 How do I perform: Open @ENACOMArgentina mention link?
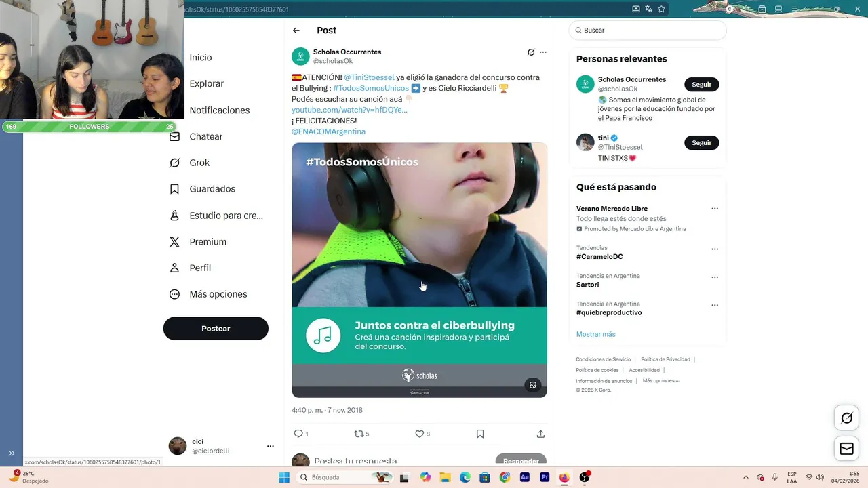point(328,131)
